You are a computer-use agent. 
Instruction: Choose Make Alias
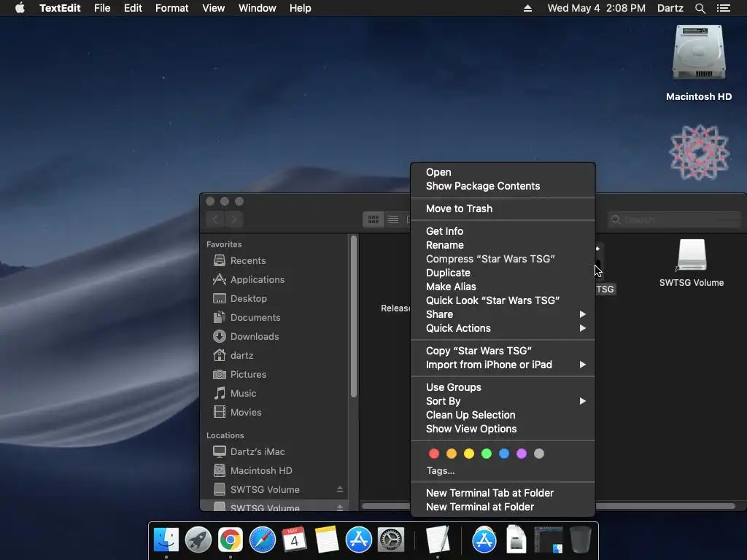503,287
